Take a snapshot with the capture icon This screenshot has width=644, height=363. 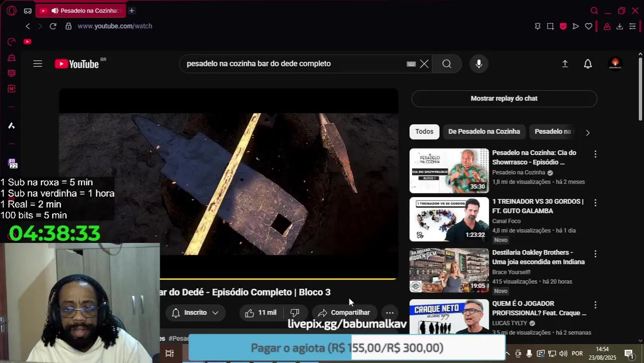point(550,26)
